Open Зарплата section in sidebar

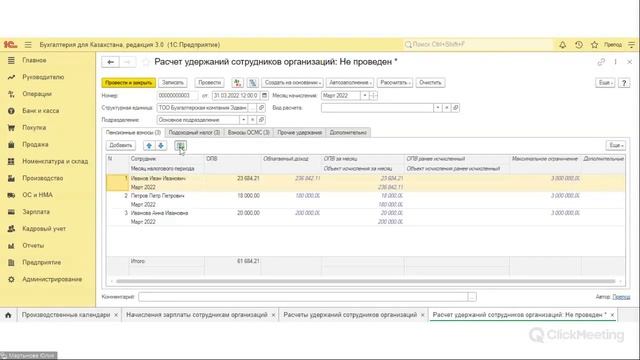[36, 212]
